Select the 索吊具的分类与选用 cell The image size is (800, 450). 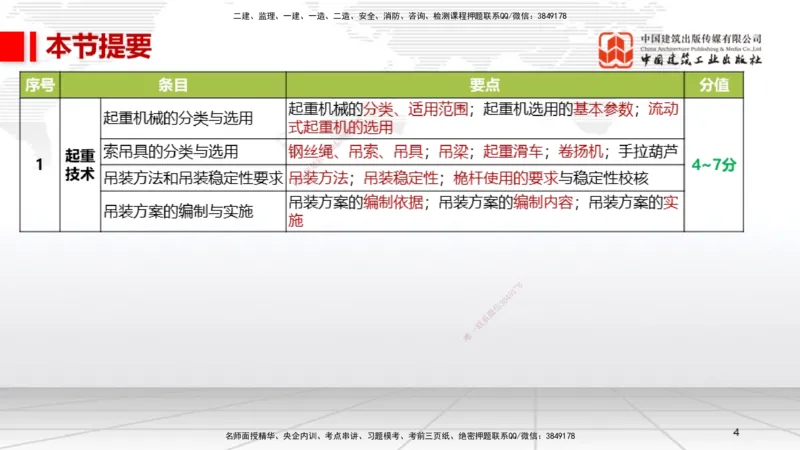click(x=193, y=152)
